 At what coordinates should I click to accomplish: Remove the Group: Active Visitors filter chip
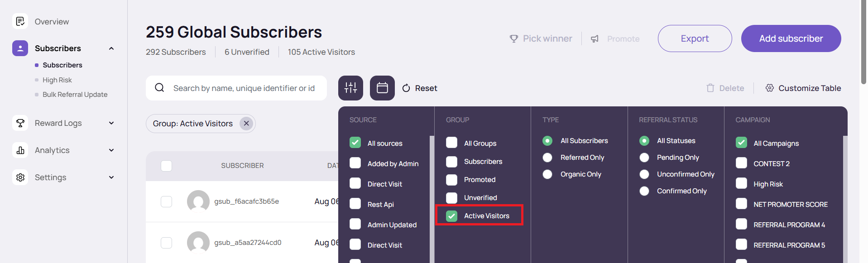(x=246, y=124)
